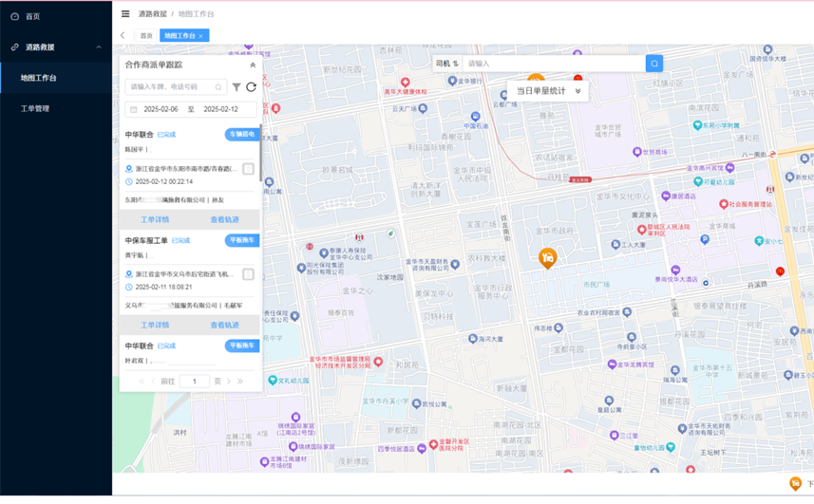Click the 世贸商场 map marker
Viewport: 814px width, 504px height.
click(637, 152)
